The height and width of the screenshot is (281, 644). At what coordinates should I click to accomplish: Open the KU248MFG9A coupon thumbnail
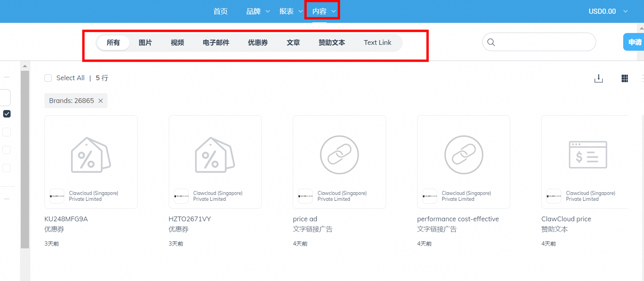(91, 155)
